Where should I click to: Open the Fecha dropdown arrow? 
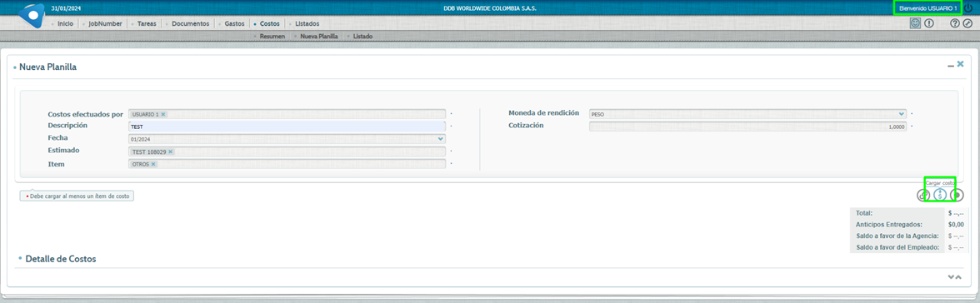[x=441, y=139]
